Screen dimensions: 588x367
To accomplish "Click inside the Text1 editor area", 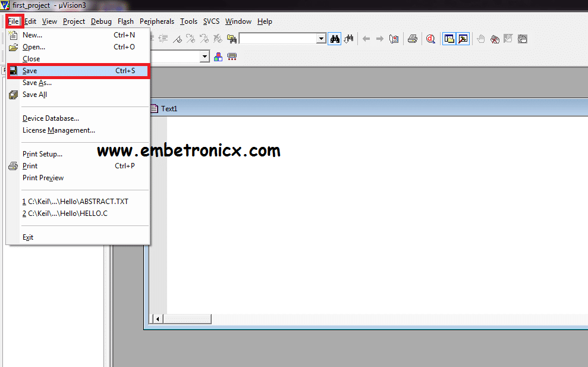I will tap(378, 215).
